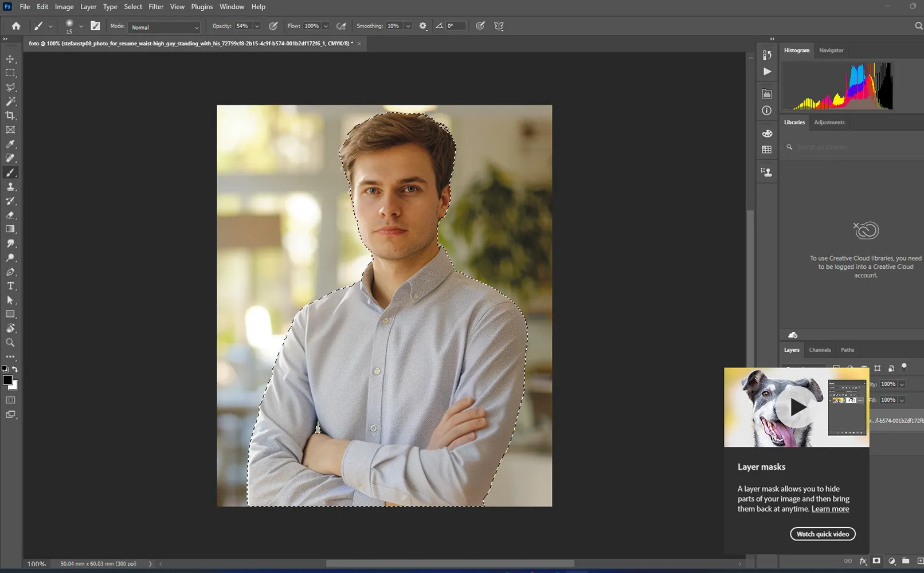
Task: Click Watch quick video button
Action: pyautogui.click(x=823, y=534)
